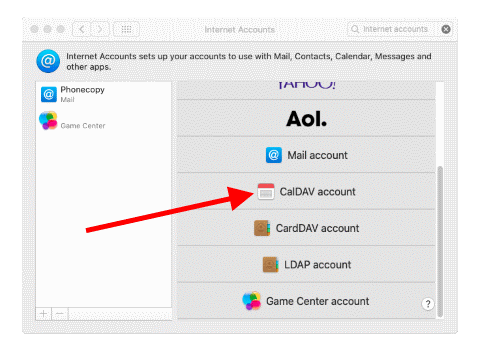Viewport: 480px width, 361px height.
Task: Click the forward navigation arrow
Action: coord(100,29)
